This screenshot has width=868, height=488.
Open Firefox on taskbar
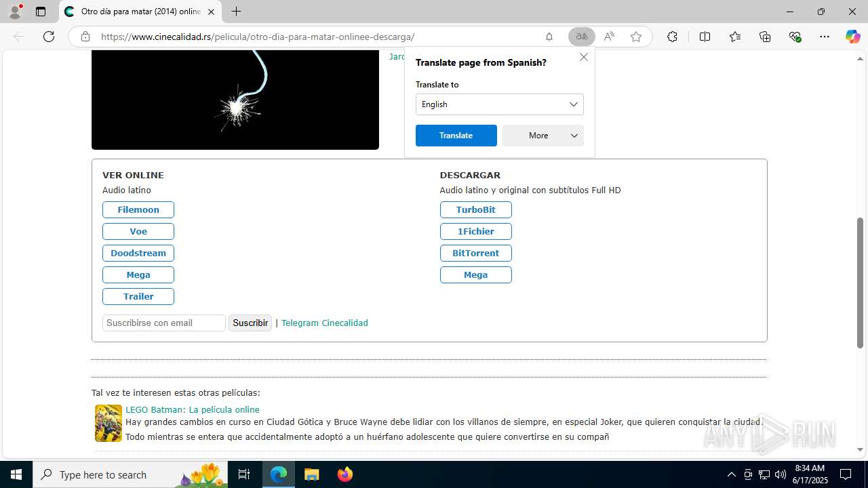click(x=345, y=474)
